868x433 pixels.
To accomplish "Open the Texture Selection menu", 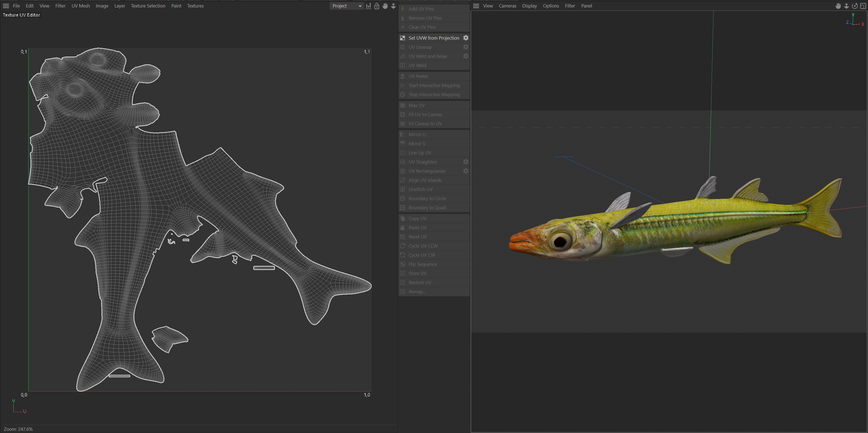I will [148, 6].
